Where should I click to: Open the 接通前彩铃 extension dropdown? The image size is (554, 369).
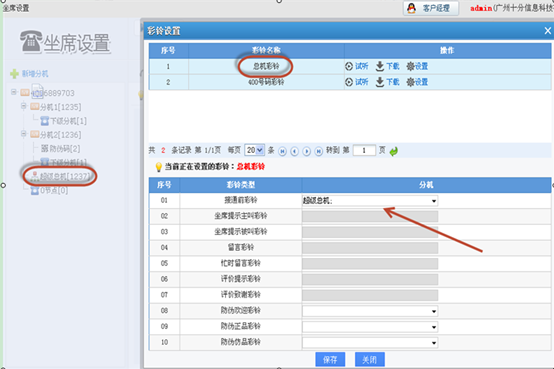tap(370, 201)
